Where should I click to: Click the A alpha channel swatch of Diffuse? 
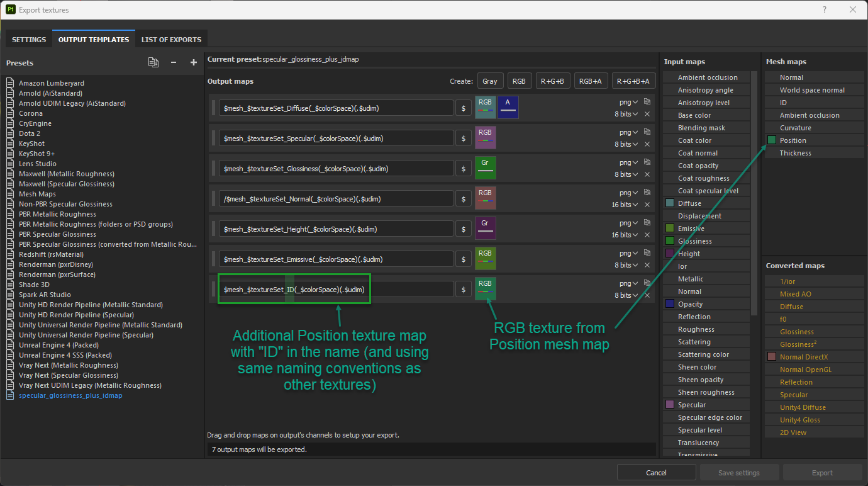[x=508, y=108]
